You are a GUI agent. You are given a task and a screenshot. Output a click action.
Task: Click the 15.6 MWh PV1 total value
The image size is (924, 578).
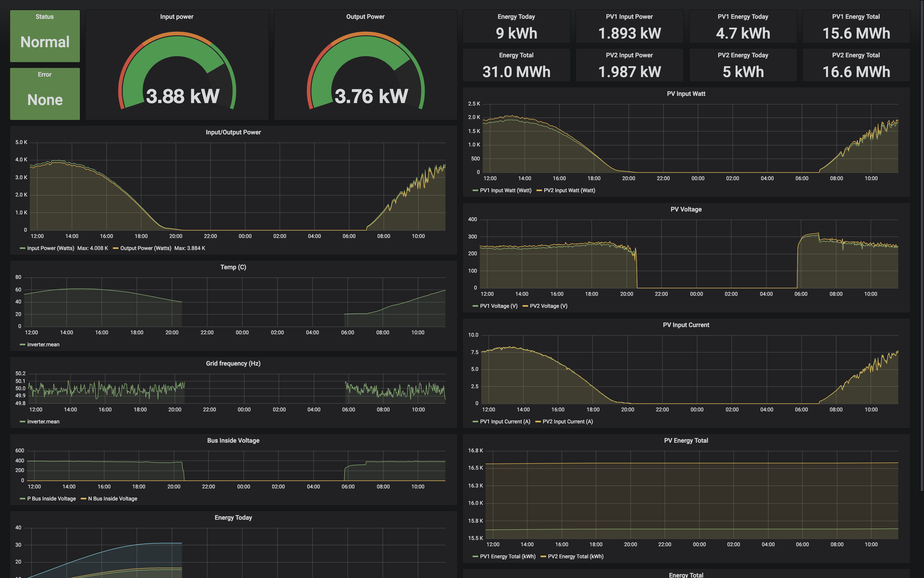coord(856,34)
